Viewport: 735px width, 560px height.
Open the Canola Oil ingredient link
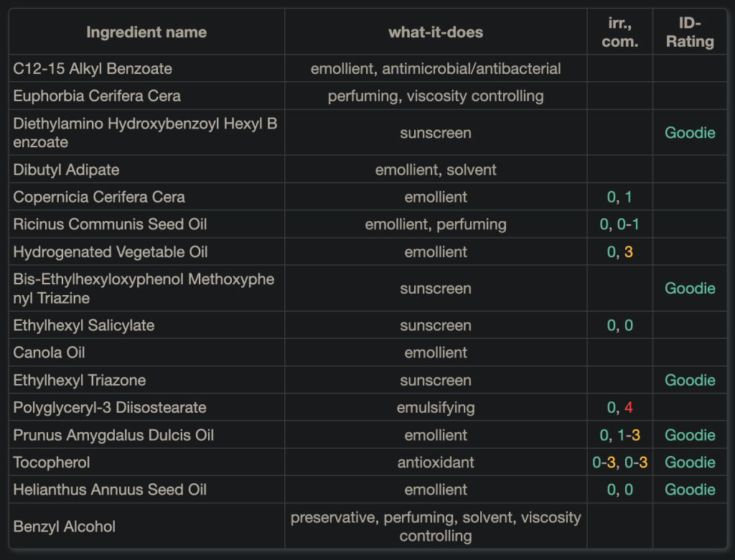[x=49, y=353]
